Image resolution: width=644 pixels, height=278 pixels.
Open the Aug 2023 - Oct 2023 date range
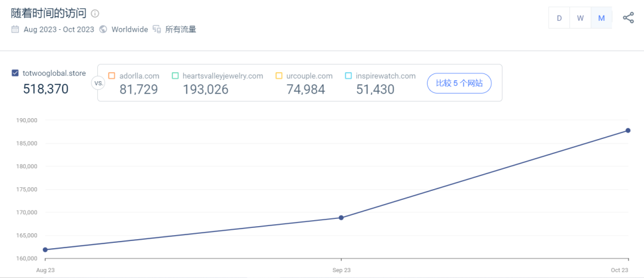coord(58,29)
